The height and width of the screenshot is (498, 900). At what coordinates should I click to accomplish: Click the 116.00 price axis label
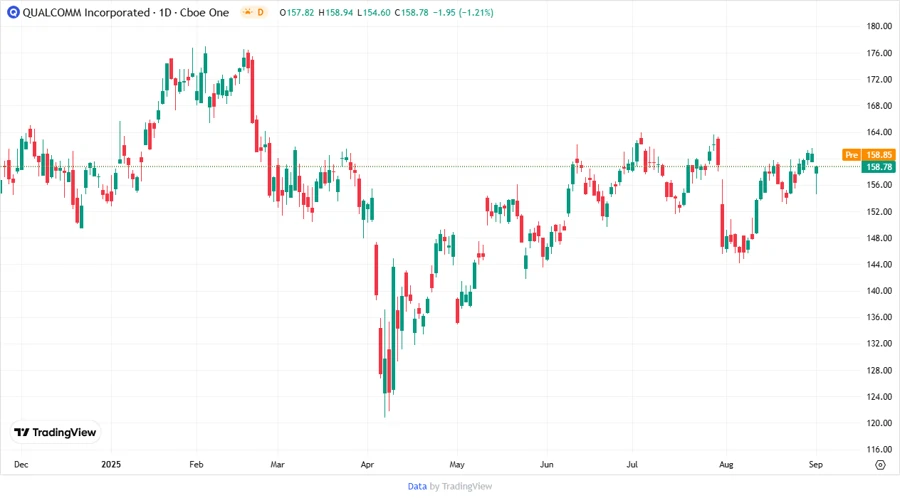coord(879,449)
